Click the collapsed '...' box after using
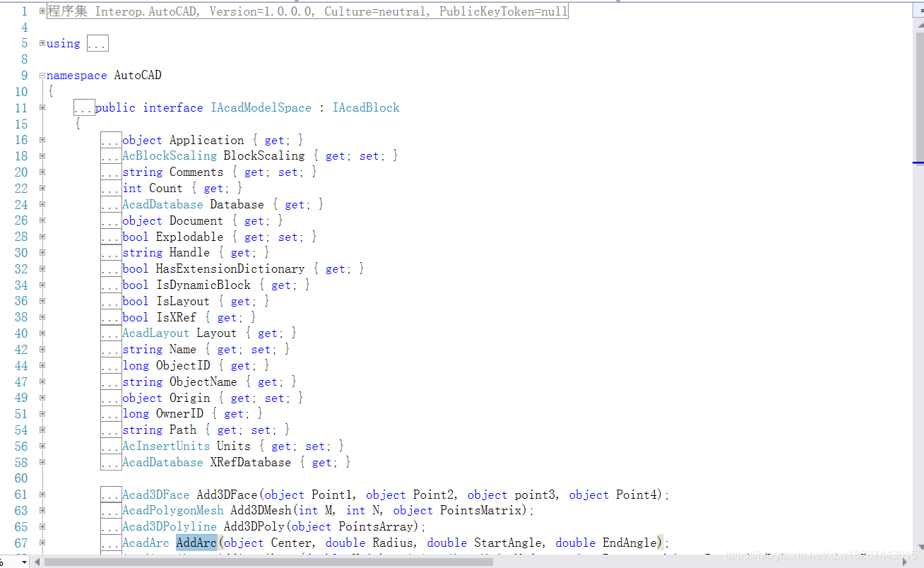Viewport: 924px width, 568px height. click(97, 44)
